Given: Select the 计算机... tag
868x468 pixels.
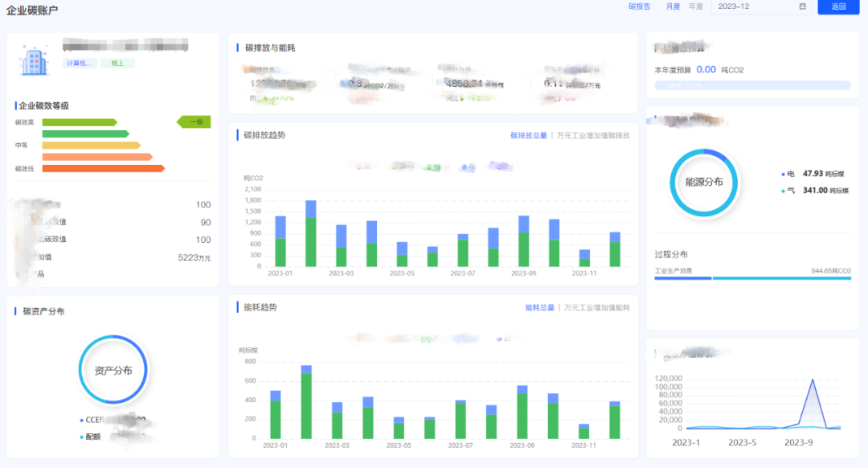Looking at the screenshot, I should coord(79,64).
